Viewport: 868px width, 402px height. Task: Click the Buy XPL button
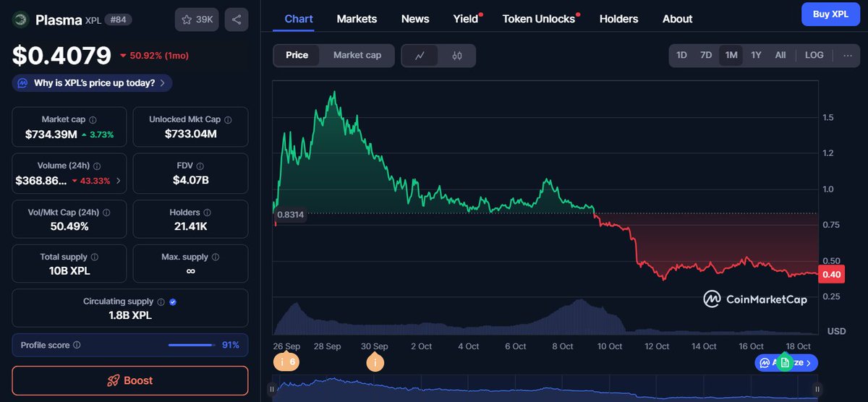tap(830, 14)
